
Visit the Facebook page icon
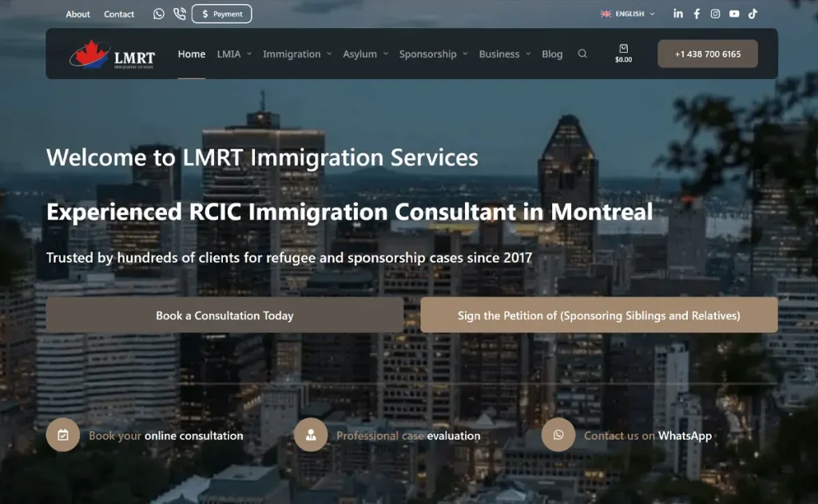(x=697, y=14)
